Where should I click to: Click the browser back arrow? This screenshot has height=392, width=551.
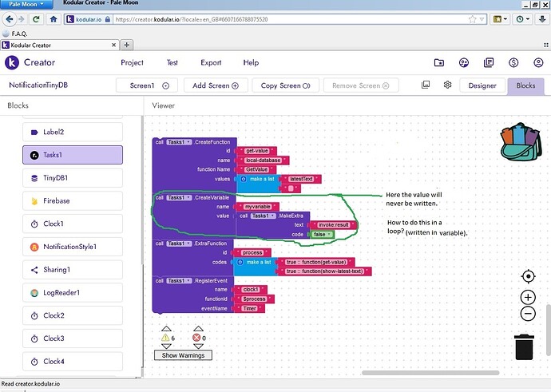pos(9,19)
